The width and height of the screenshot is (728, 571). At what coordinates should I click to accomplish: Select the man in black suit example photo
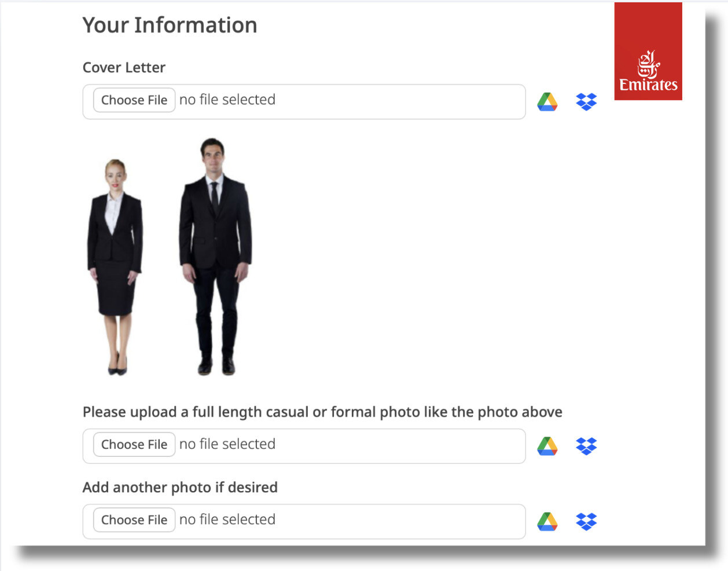point(216,257)
